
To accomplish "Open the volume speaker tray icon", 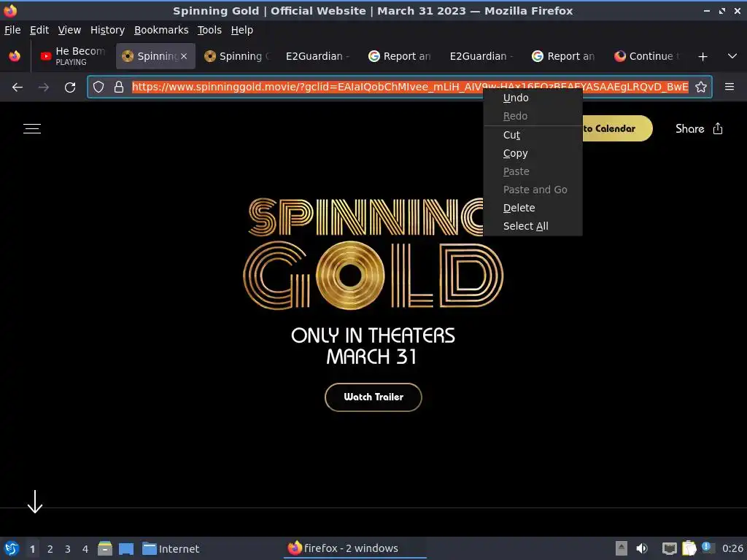I will click(x=642, y=548).
